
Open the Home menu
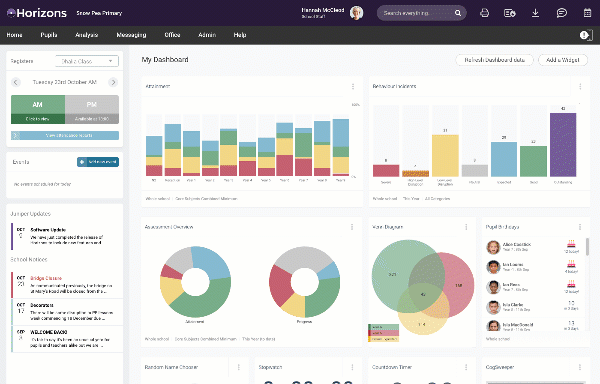[15, 35]
